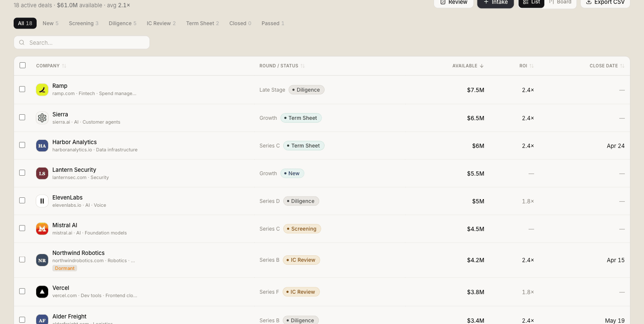
Task: Click the Northwind Robotics NR logo
Action: point(42,260)
